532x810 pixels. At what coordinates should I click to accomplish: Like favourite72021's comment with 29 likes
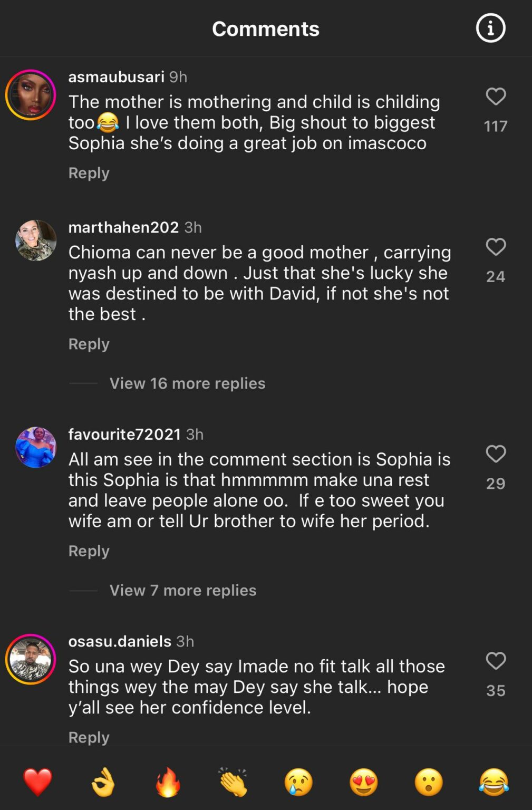click(x=495, y=455)
